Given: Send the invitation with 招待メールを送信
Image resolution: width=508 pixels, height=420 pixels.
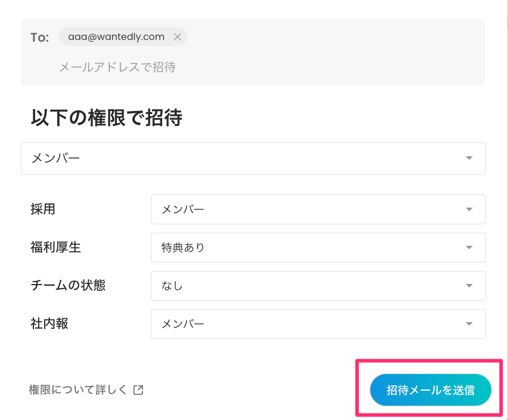Looking at the screenshot, I should coord(430,391).
